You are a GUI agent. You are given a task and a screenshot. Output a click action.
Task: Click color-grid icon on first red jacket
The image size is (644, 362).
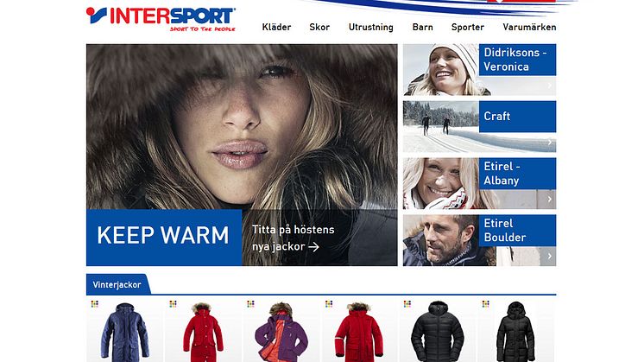173,304
